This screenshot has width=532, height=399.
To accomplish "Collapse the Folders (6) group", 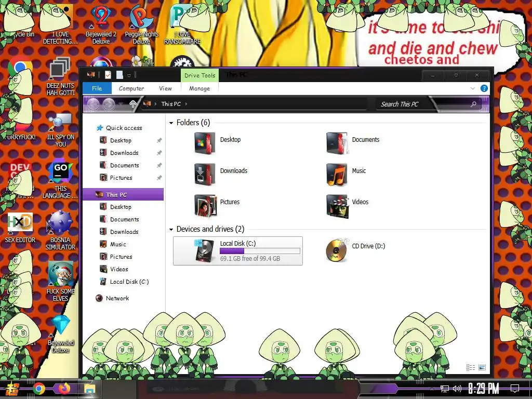I will [x=171, y=123].
